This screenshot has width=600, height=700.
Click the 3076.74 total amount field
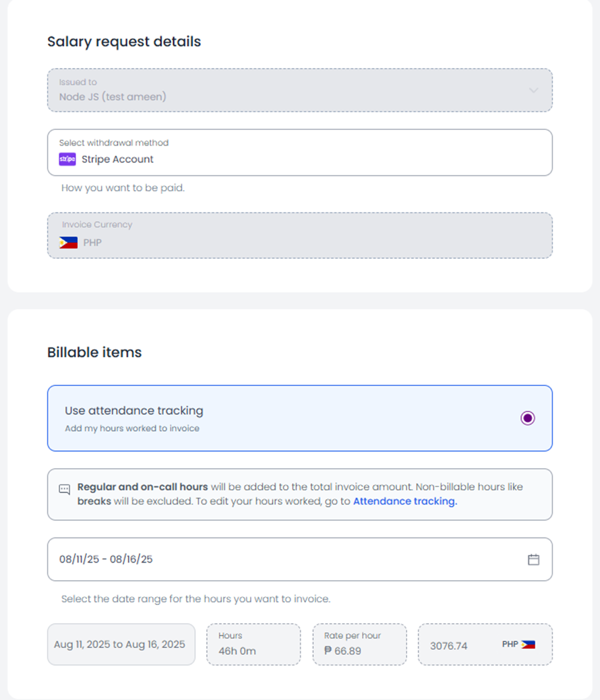(485, 645)
